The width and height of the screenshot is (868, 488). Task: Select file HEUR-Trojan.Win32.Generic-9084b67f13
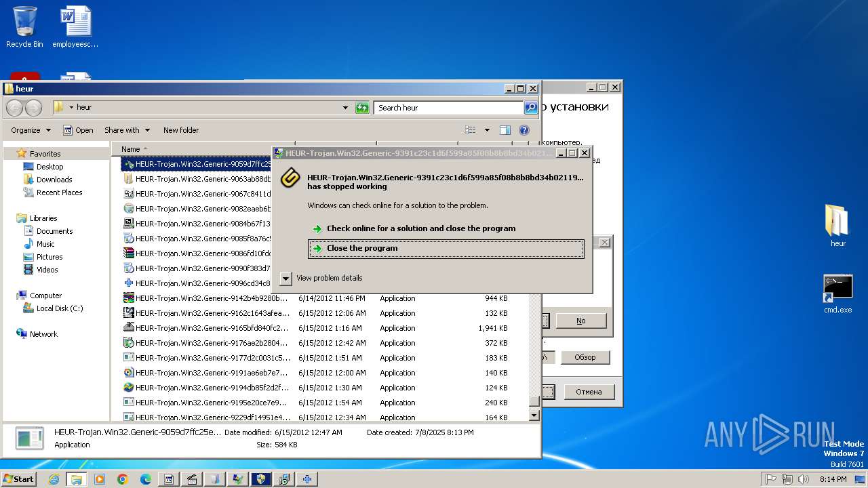(197, 224)
